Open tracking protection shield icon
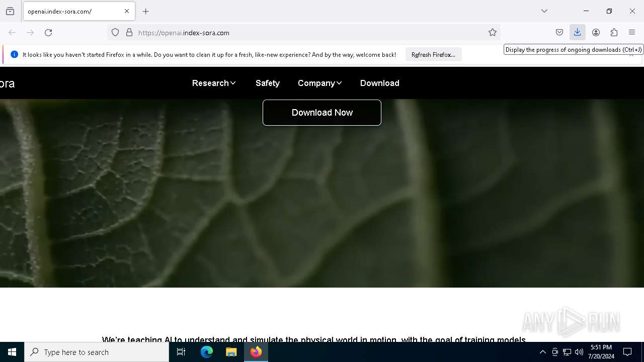The width and height of the screenshot is (644, 362). [x=115, y=33]
